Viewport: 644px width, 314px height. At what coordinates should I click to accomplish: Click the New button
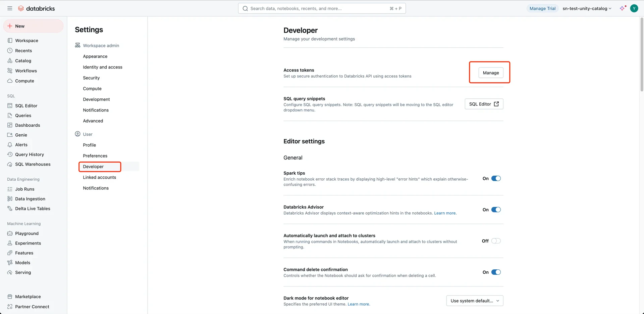[x=33, y=26]
